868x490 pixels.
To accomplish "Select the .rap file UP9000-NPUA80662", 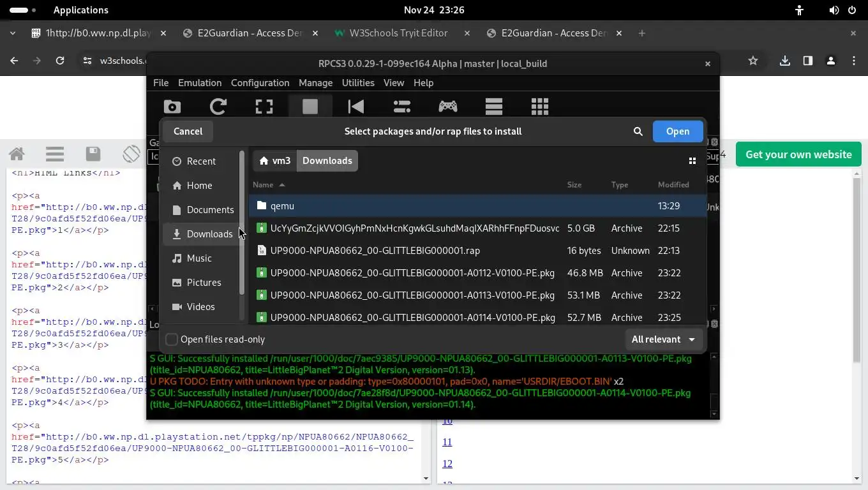I will coord(477,251).
